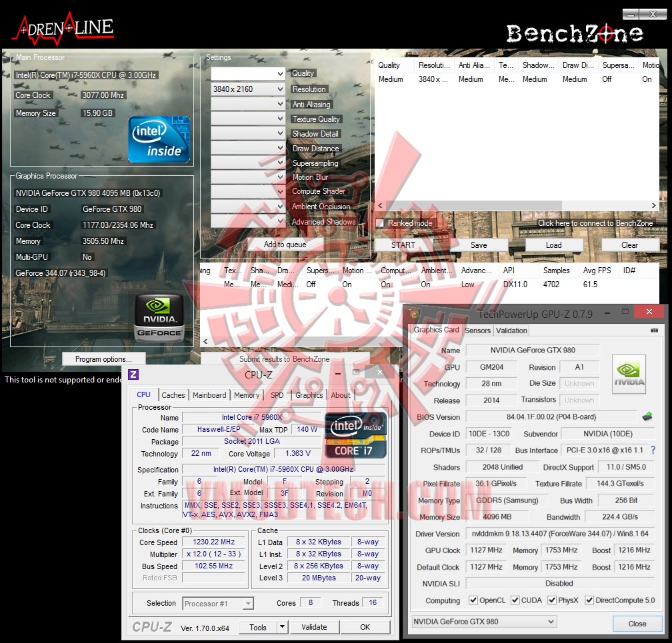Open the Shadow Detail dropdown
This screenshot has height=643, width=672.
(x=248, y=133)
